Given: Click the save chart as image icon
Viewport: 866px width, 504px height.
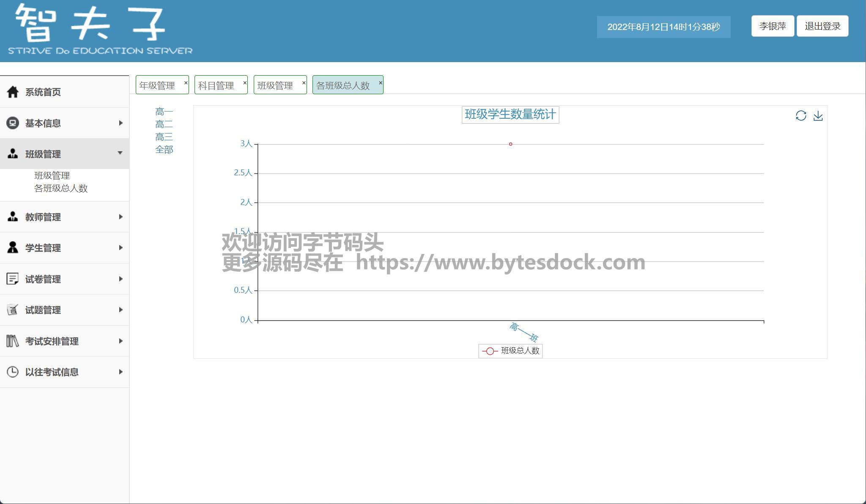Looking at the screenshot, I should pyautogui.click(x=818, y=116).
